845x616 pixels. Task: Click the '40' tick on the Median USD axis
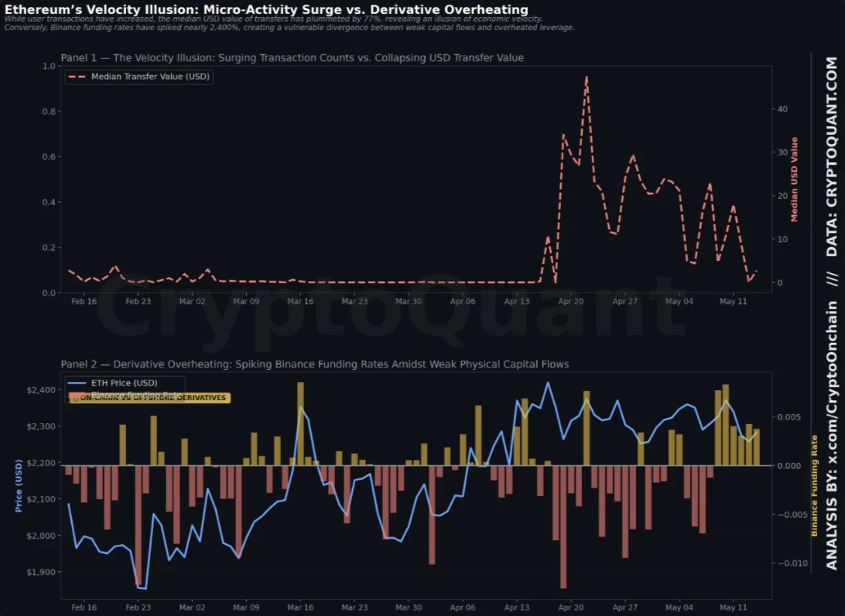[782, 109]
